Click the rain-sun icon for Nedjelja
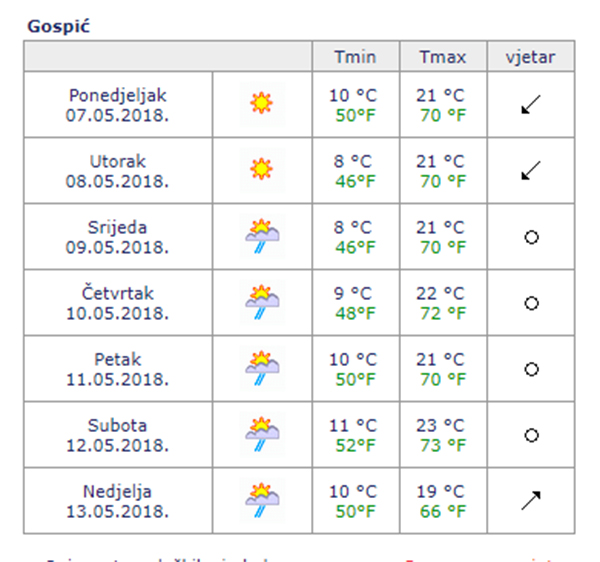The height and width of the screenshot is (562, 600). (x=262, y=498)
